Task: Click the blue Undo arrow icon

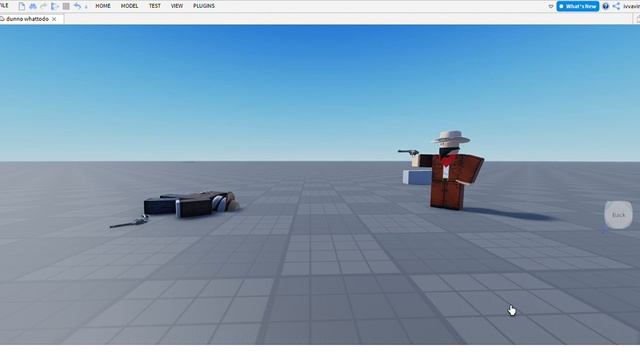Action: 77,6
